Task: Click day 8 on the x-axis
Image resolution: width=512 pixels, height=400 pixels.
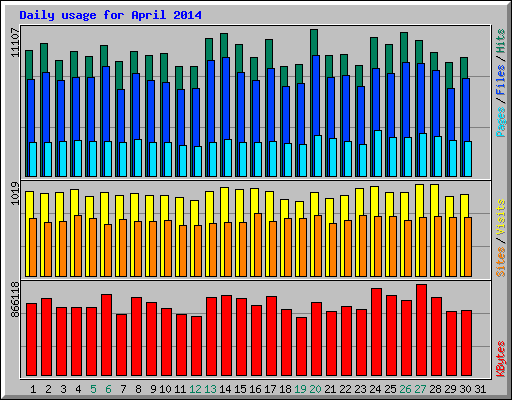Action: click(138, 389)
